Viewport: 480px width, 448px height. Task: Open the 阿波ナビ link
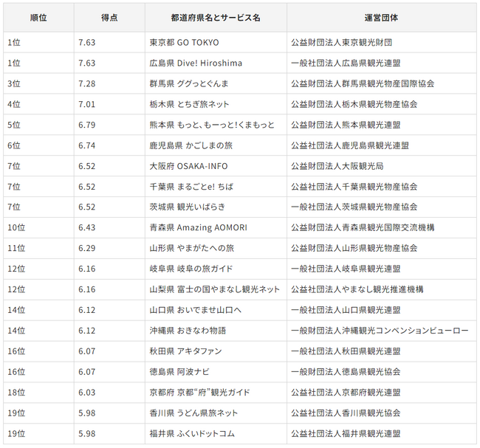pyautogui.click(x=193, y=372)
